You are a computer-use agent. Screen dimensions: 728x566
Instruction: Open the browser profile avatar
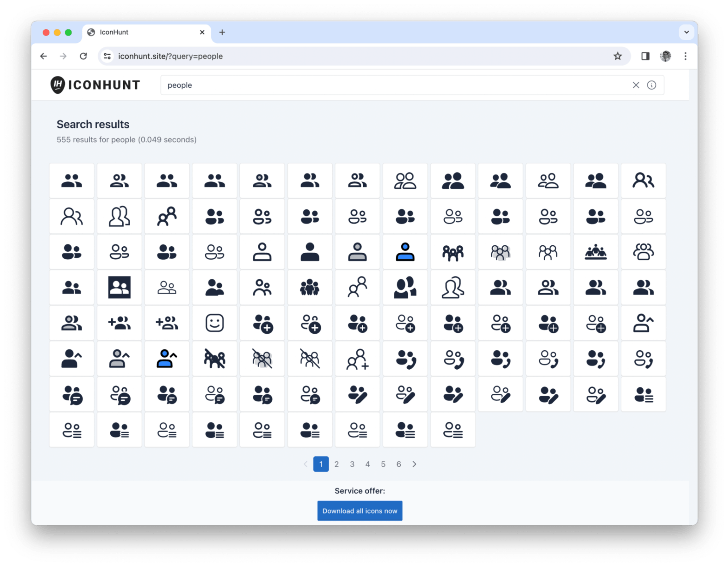pos(665,56)
